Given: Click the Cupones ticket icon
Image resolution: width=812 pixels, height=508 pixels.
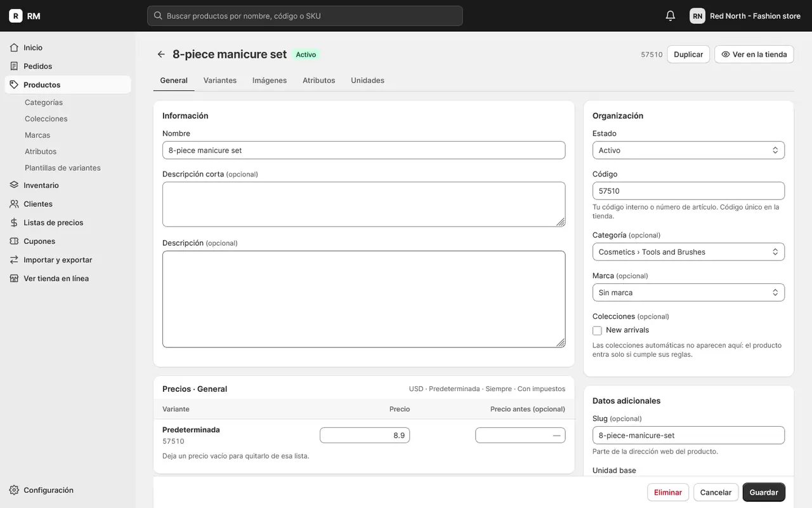Looking at the screenshot, I should pos(15,241).
